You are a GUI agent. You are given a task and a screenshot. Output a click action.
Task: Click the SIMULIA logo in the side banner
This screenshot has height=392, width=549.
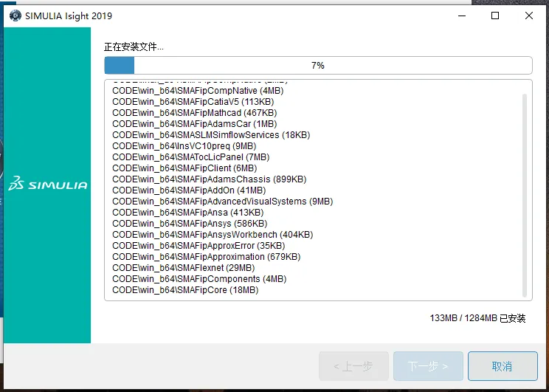[48, 183]
